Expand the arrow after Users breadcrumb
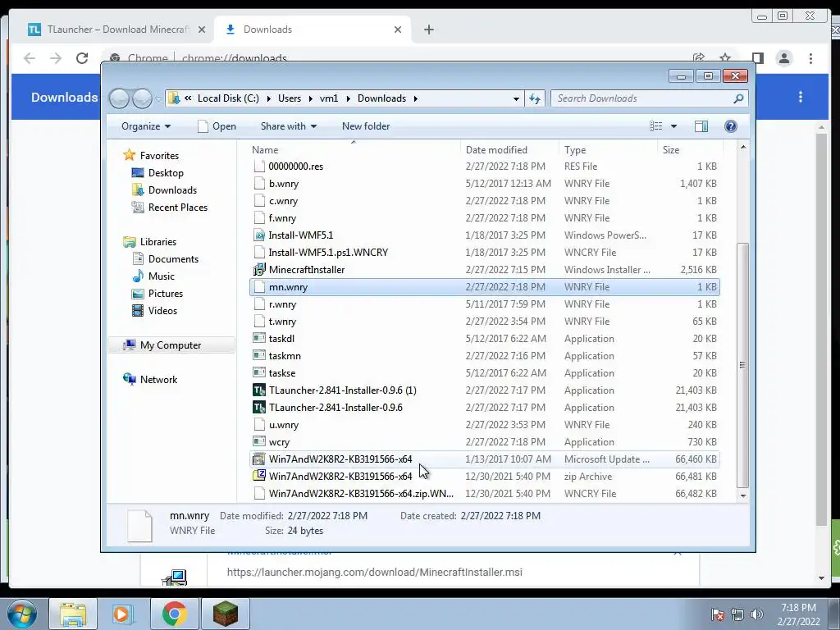 (310, 98)
